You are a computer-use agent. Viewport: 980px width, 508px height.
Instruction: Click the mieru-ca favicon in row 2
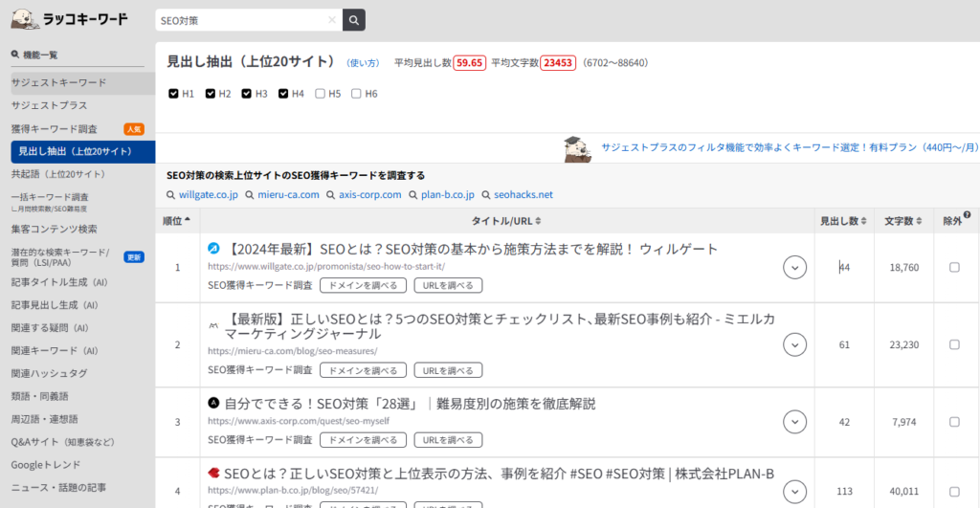(213, 325)
